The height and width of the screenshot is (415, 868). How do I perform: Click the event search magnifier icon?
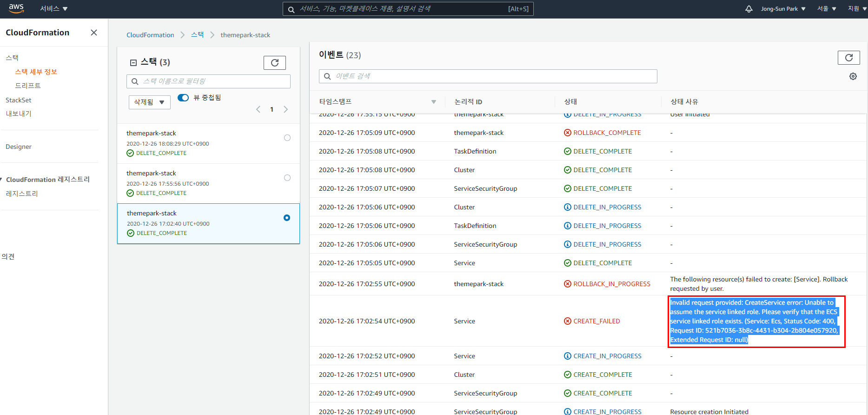tap(327, 76)
